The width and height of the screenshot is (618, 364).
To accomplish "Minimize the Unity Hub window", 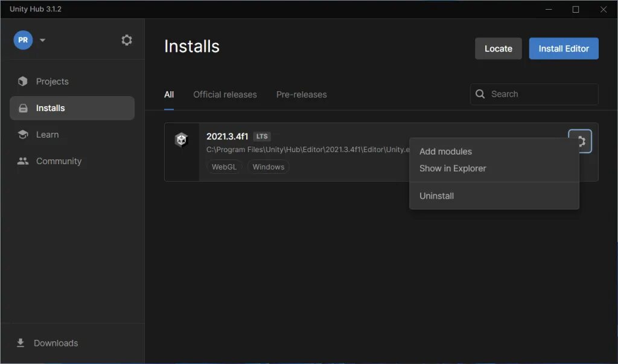I will coord(548,9).
